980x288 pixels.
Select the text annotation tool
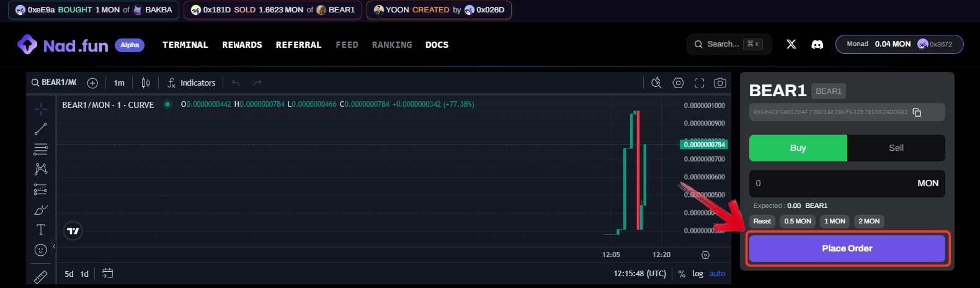pyautogui.click(x=41, y=230)
